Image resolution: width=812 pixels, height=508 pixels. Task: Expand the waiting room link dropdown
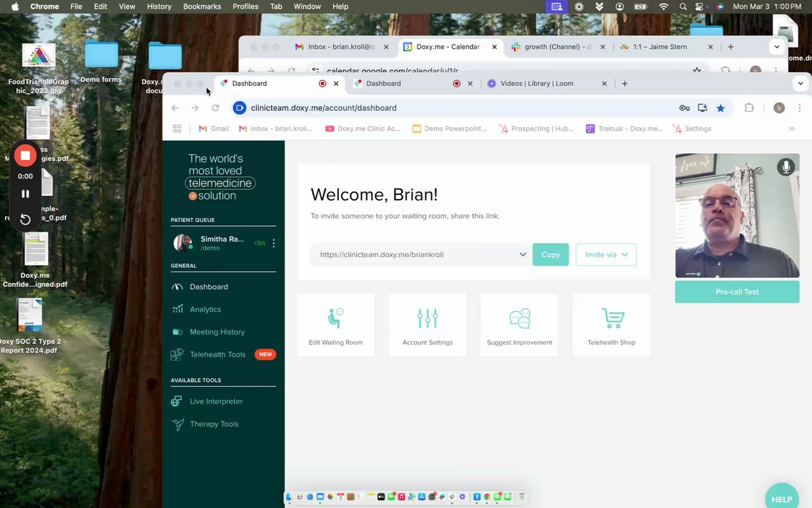523,255
